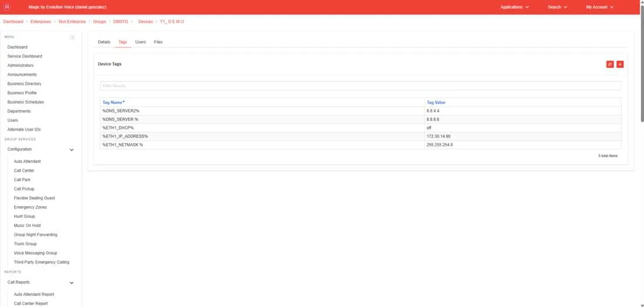Open Enterprises breadcrumb link
The height and width of the screenshot is (307, 644).
[40, 21]
